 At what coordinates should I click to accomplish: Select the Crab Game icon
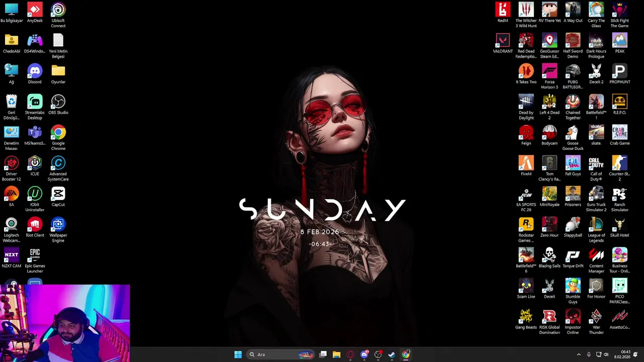619,135
